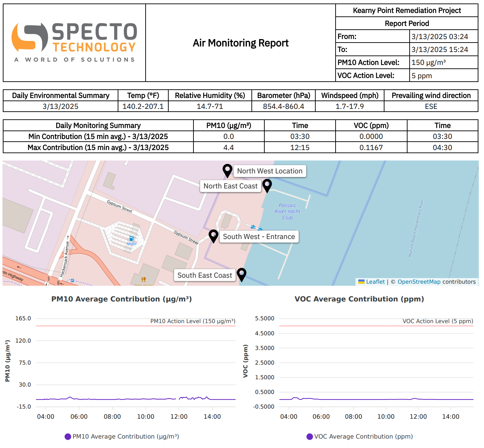This screenshot has height=448, width=484.
Task: Click the Hackensack Avenue street label
Action: (65, 256)
